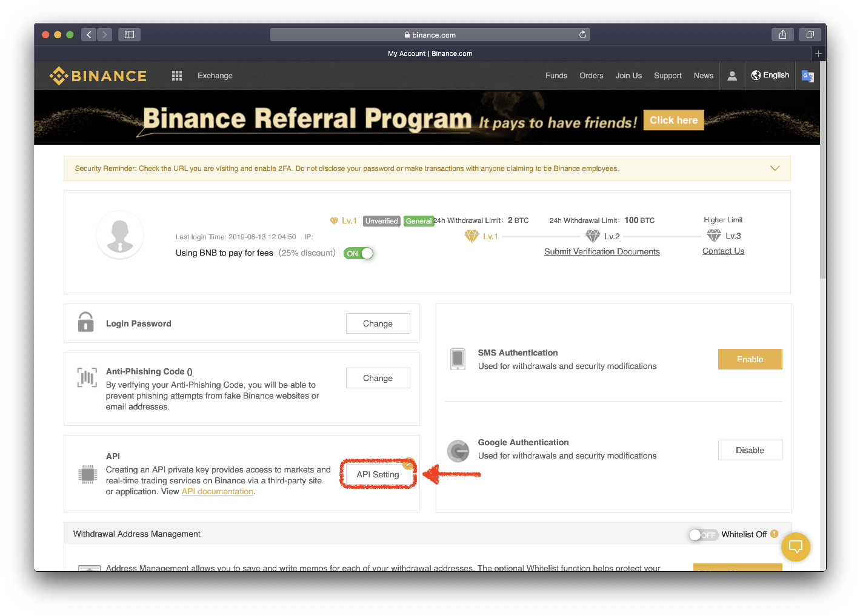The image size is (860, 616).
Task: Open the Support page
Action: (x=668, y=76)
